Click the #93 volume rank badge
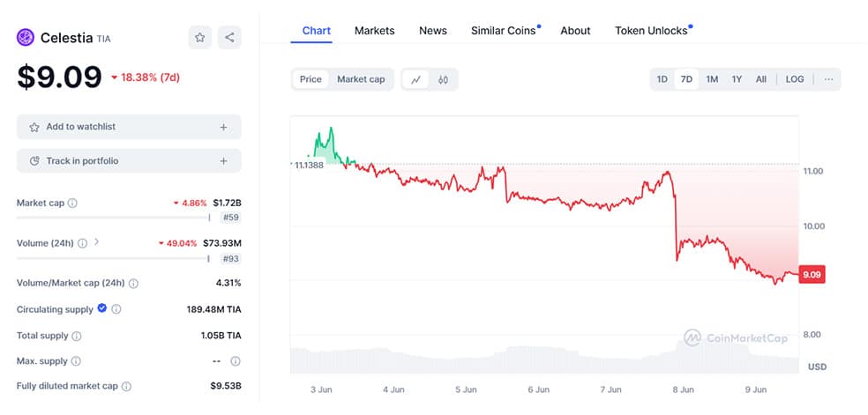 231,259
